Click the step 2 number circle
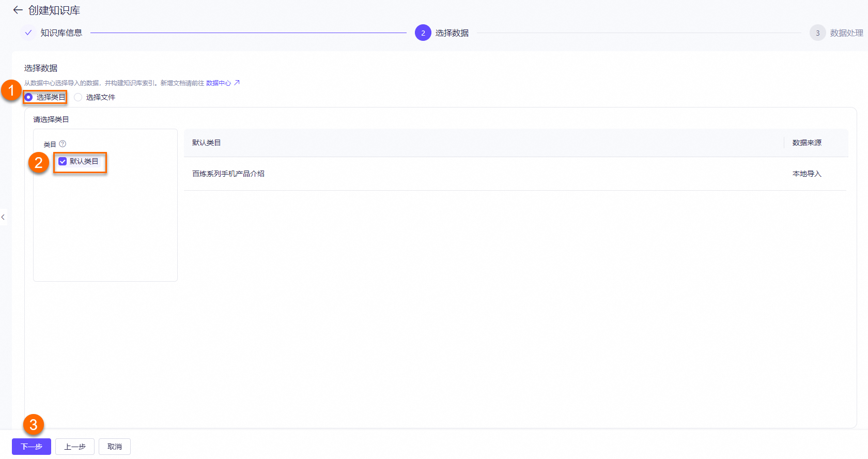The width and height of the screenshot is (868, 459). pyautogui.click(x=423, y=33)
